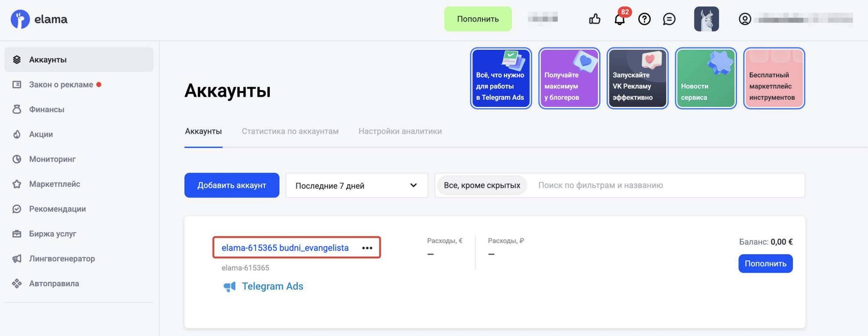Open the 'Новости сервиса' green banner

tap(705, 78)
